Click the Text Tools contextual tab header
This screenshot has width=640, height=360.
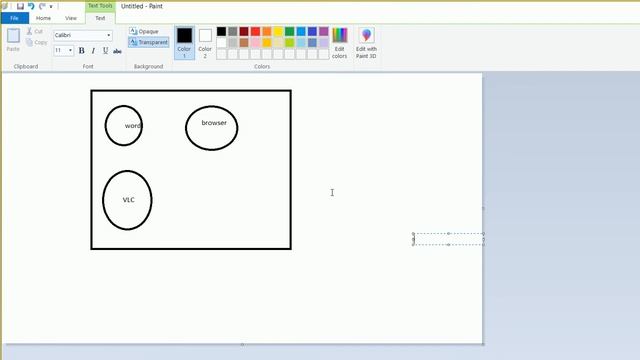100,6
